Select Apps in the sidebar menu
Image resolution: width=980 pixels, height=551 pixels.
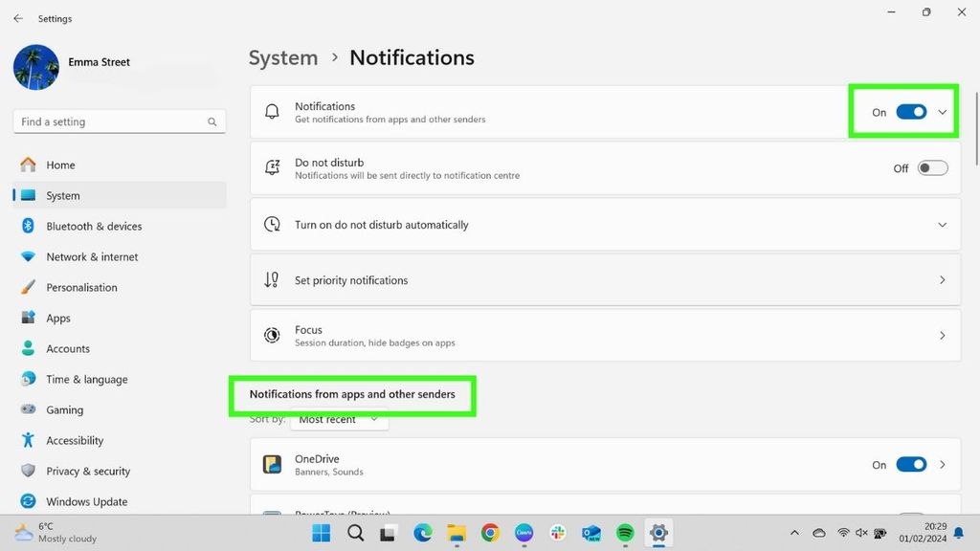point(58,318)
